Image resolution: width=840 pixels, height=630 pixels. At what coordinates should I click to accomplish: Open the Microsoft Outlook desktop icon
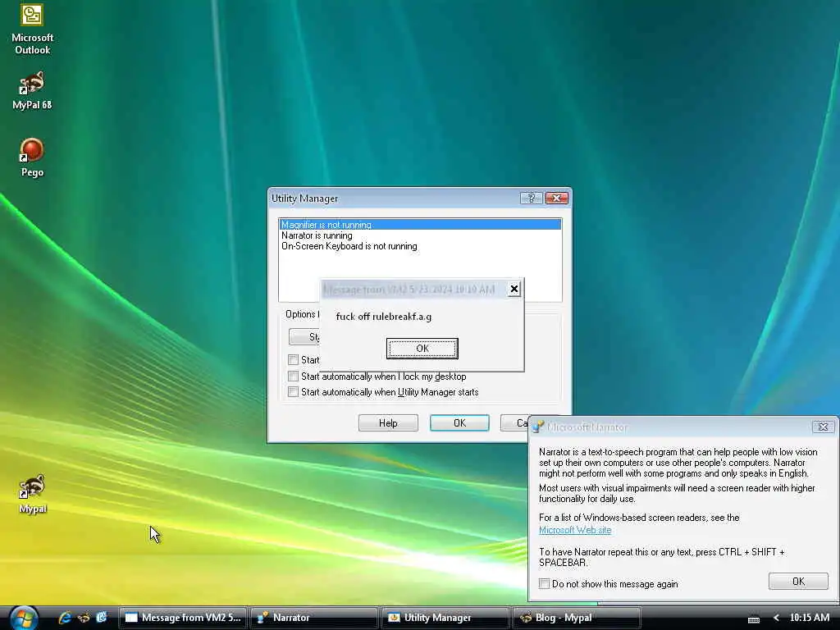pyautogui.click(x=32, y=30)
